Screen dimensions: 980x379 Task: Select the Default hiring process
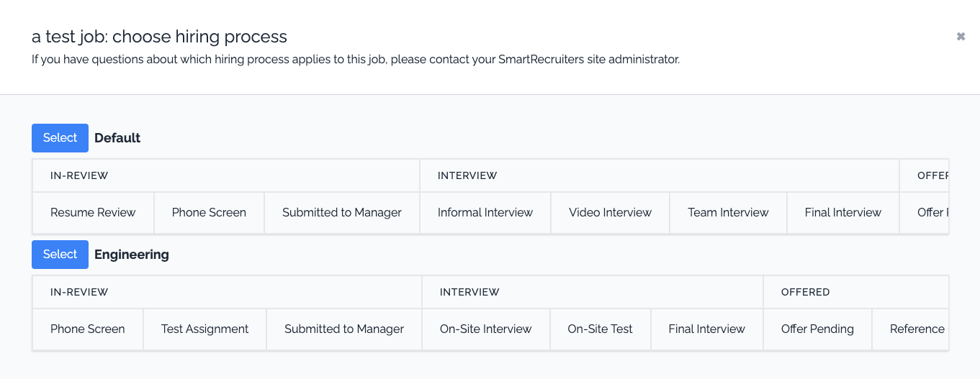point(60,138)
